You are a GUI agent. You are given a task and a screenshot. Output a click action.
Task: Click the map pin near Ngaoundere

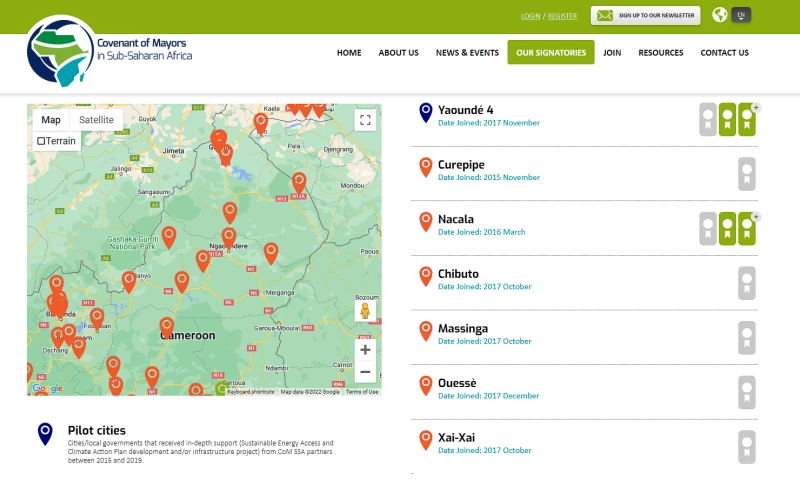click(x=229, y=237)
